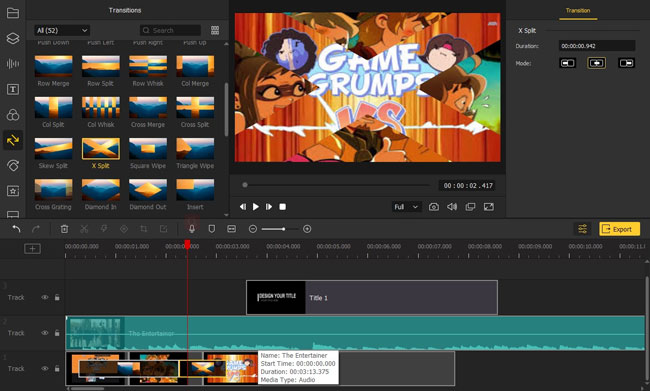Screen dimensions: 650x391
Task: Select the Row Merge transition
Action: (53, 66)
